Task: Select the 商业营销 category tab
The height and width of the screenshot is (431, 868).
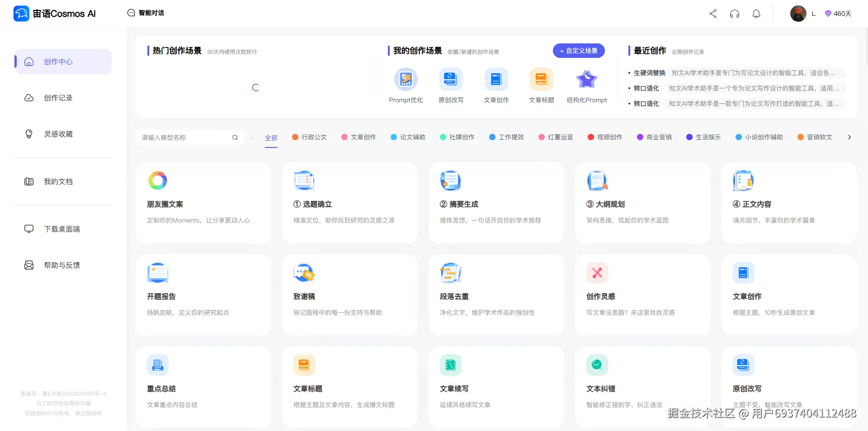Action: [655, 137]
